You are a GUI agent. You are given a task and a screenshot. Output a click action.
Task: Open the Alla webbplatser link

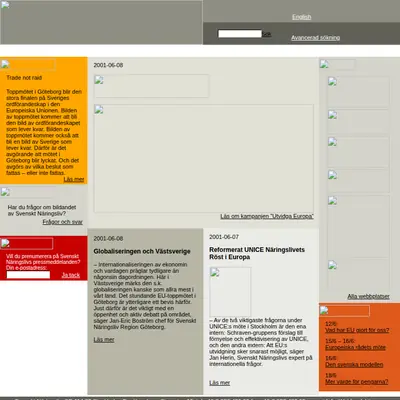tap(368, 296)
